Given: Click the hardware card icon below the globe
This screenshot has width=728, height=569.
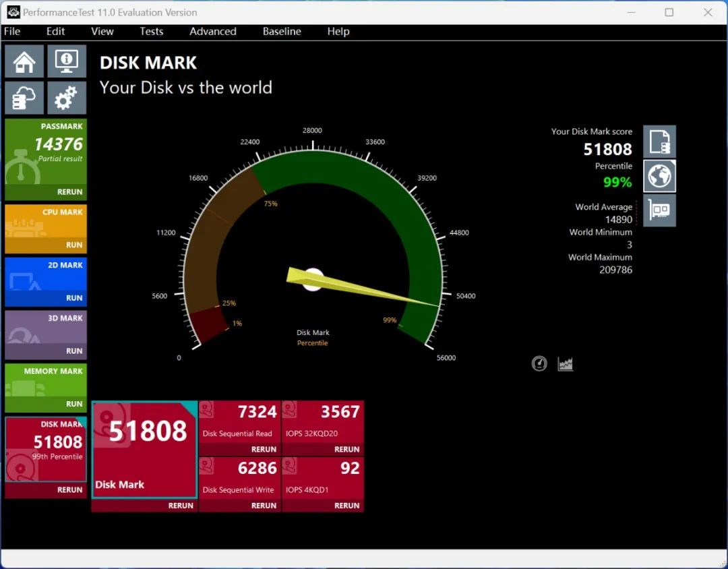Looking at the screenshot, I should coord(659,211).
